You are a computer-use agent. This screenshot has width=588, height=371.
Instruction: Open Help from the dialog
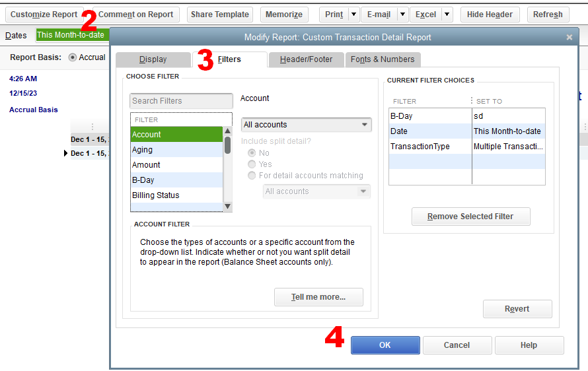(x=529, y=345)
